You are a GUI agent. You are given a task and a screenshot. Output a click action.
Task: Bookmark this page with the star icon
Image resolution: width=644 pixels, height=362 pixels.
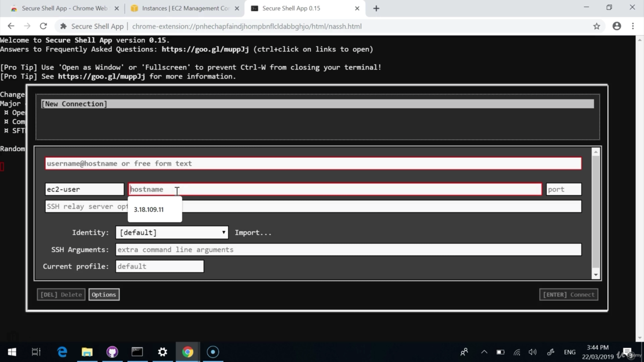tap(597, 26)
